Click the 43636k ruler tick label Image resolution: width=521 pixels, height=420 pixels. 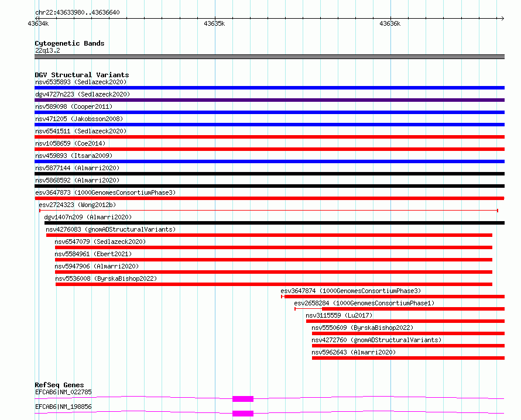click(390, 23)
